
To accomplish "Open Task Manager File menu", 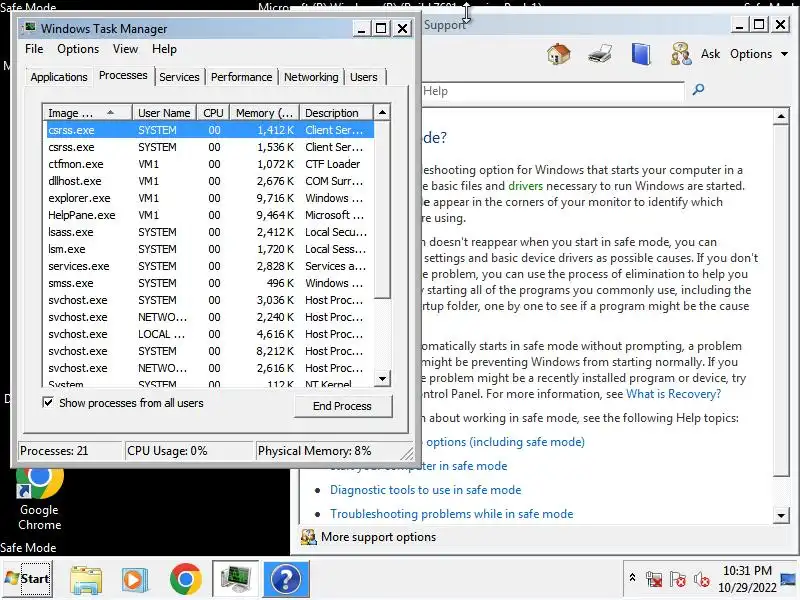I will [34, 49].
